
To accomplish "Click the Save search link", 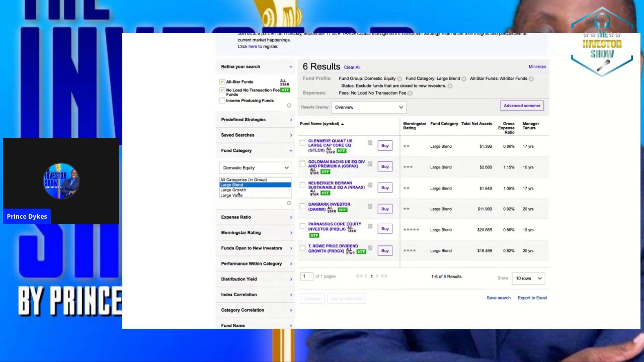I will (499, 298).
